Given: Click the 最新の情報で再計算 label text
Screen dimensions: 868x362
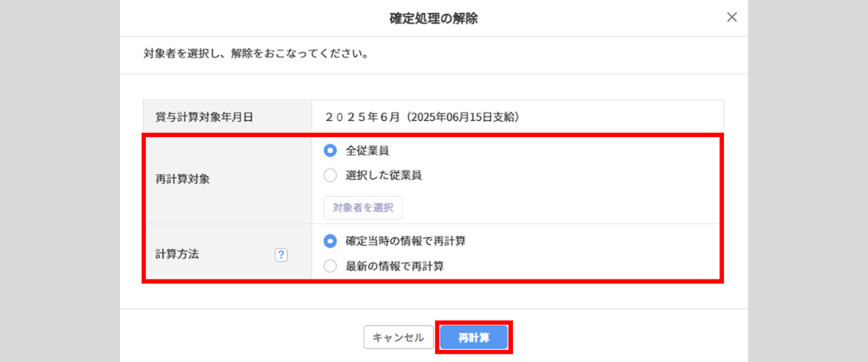Looking at the screenshot, I should [x=395, y=266].
